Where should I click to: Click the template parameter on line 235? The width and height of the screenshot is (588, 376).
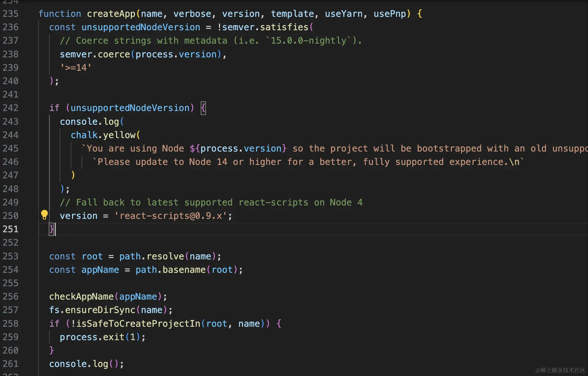point(292,14)
